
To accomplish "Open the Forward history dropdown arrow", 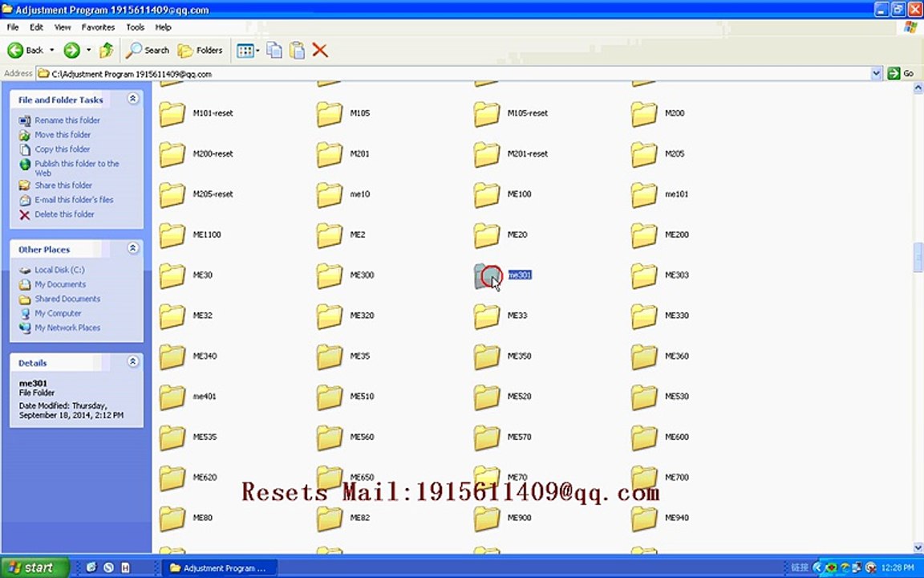I will (x=88, y=50).
